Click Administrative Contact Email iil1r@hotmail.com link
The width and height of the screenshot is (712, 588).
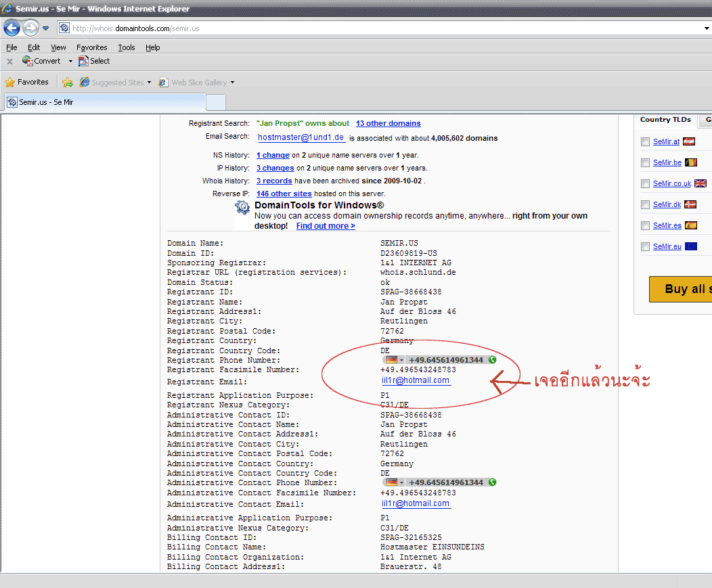tap(416, 503)
